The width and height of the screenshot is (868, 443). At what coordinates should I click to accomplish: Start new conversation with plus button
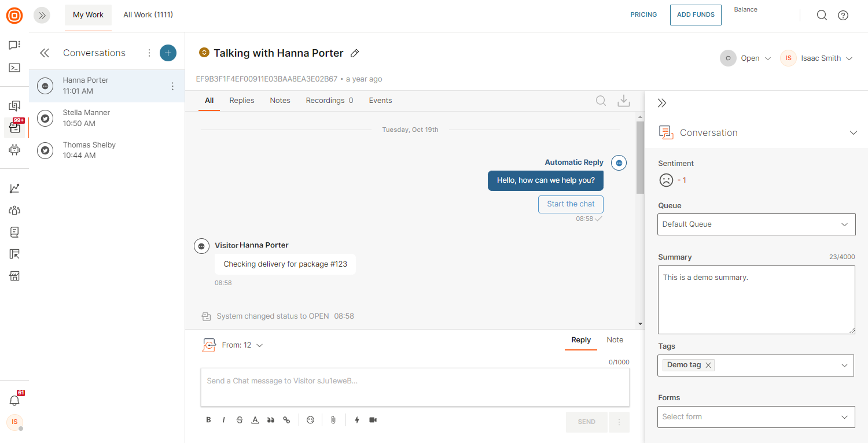(x=168, y=53)
